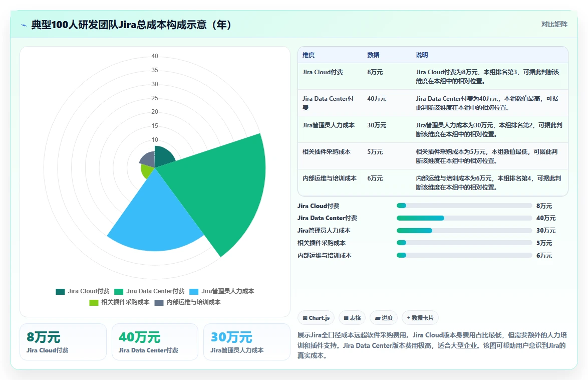
Task: Click the radial axis label 25
Action: pyautogui.click(x=155, y=98)
